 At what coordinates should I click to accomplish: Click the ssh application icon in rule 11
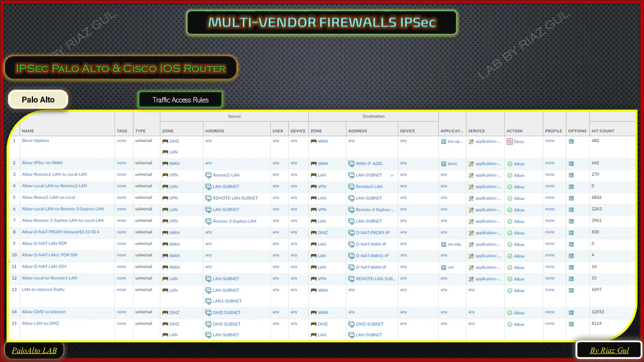pyautogui.click(x=444, y=267)
